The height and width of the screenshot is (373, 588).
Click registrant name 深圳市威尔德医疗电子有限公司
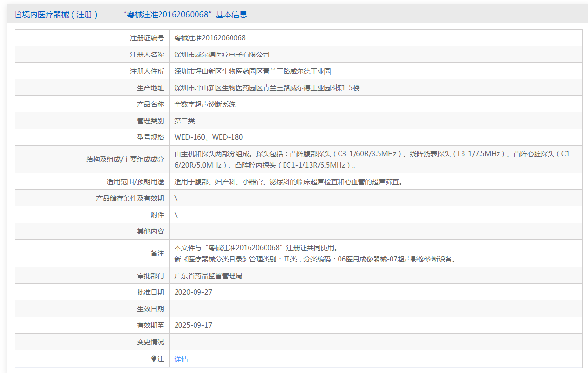(x=222, y=55)
